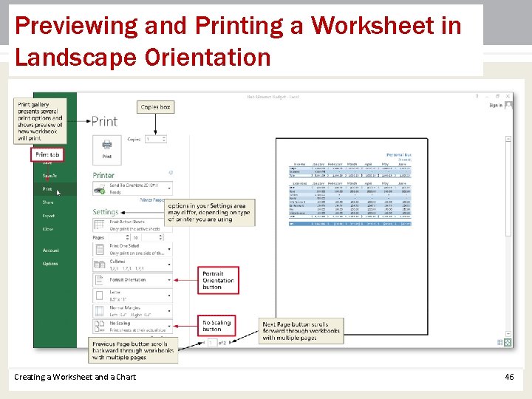Adjust copies with the Copies spinner arrows
532x399 pixels.
pyautogui.click(x=164, y=139)
